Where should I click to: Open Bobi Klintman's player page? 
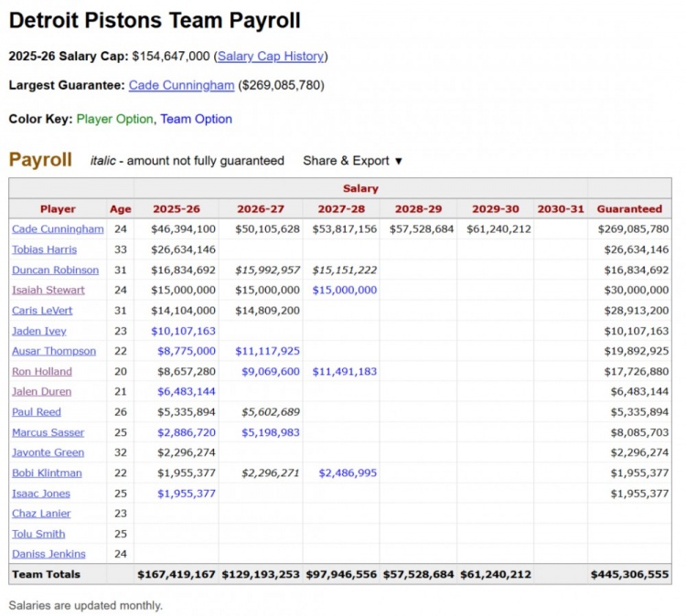coord(47,473)
